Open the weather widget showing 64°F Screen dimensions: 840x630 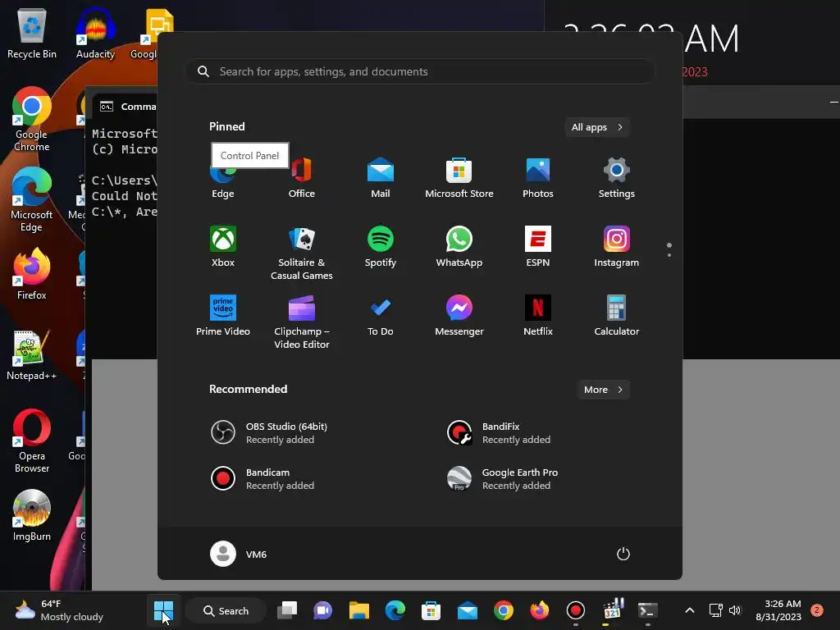pyautogui.click(x=59, y=610)
